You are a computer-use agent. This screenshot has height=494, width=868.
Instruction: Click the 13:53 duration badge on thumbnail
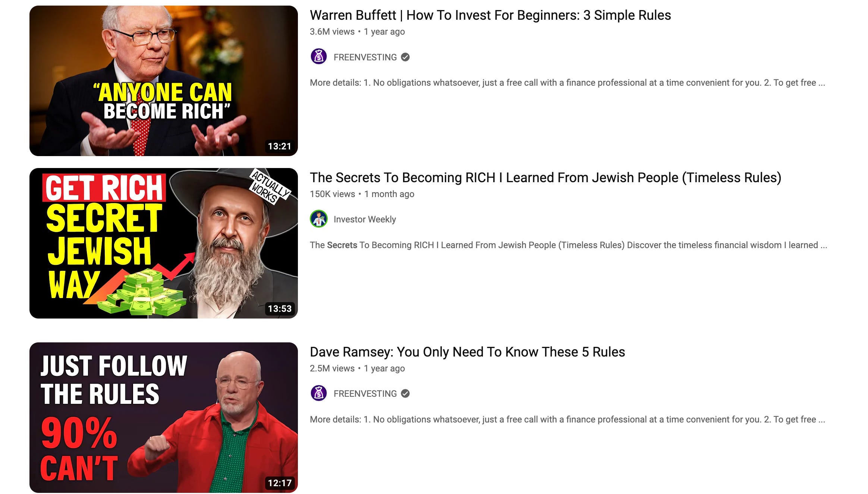[x=280, y=309]
